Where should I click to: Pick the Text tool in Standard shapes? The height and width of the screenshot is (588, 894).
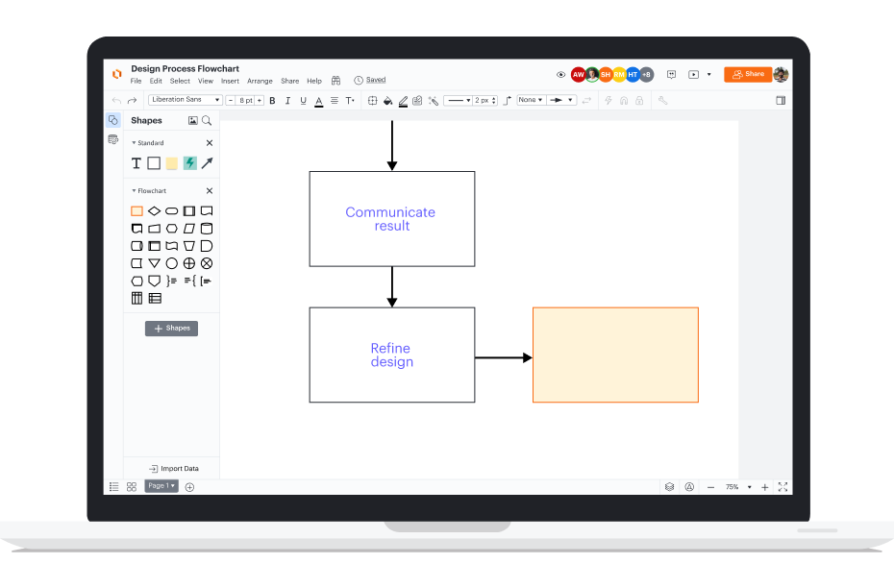point(137,163)
